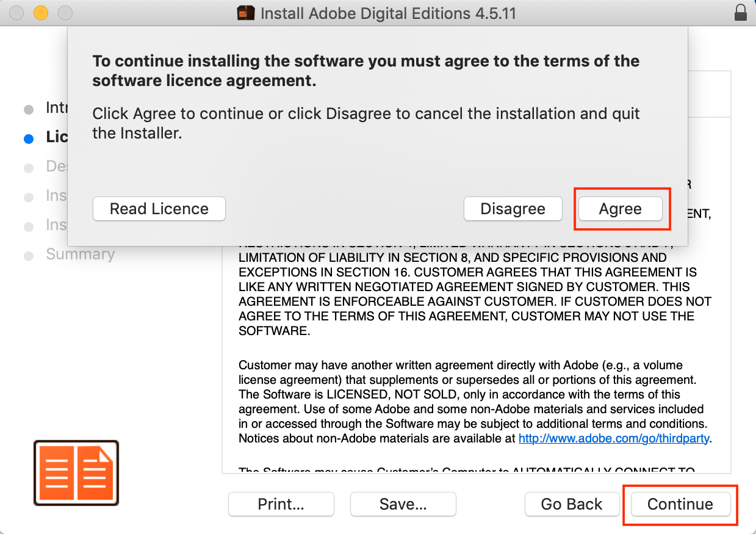Screen dimensions: 756x534
Task: Click the padlock icon in title bar
Action: pyautogui.click(x=741, y=13)
